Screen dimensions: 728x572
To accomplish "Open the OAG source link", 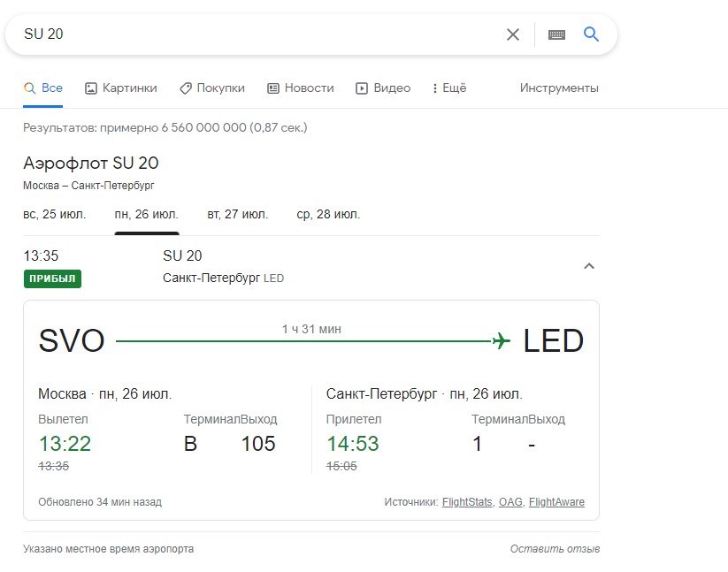I will (x=511, y=502).
